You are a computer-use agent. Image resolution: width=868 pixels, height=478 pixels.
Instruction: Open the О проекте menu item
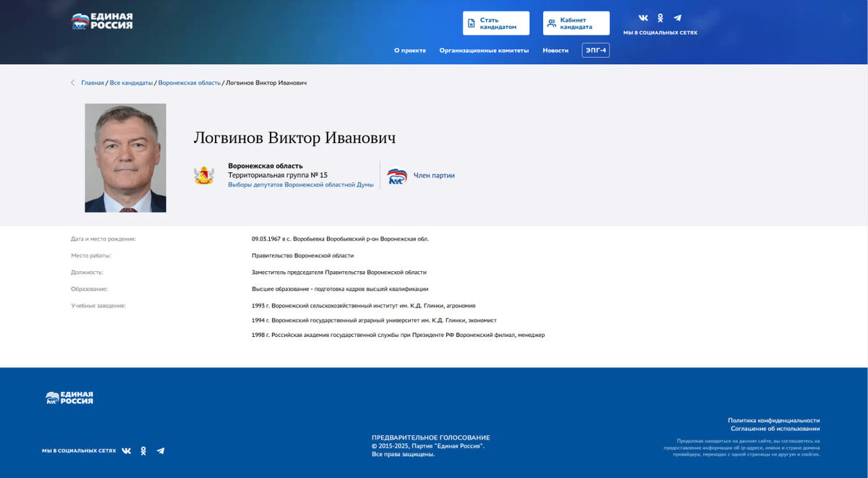(x=410, y=50)
